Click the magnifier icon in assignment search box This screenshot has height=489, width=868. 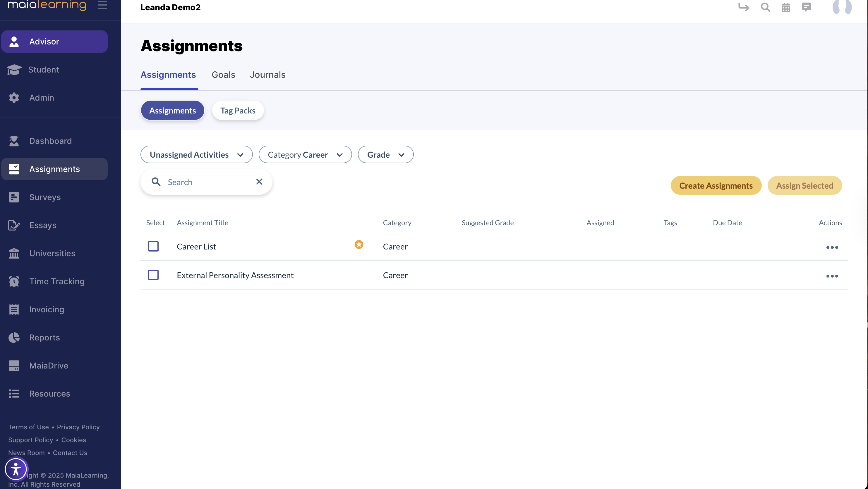(156, 182)
